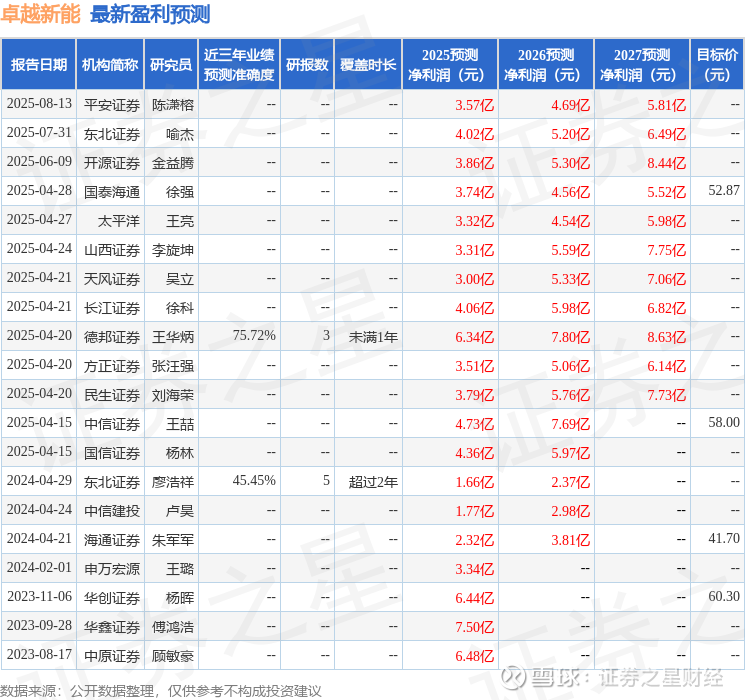Click the 6.49亿 2027 forecast value
Image resolution: width=745 pixels, height=700 pixels.
[666, 134]
